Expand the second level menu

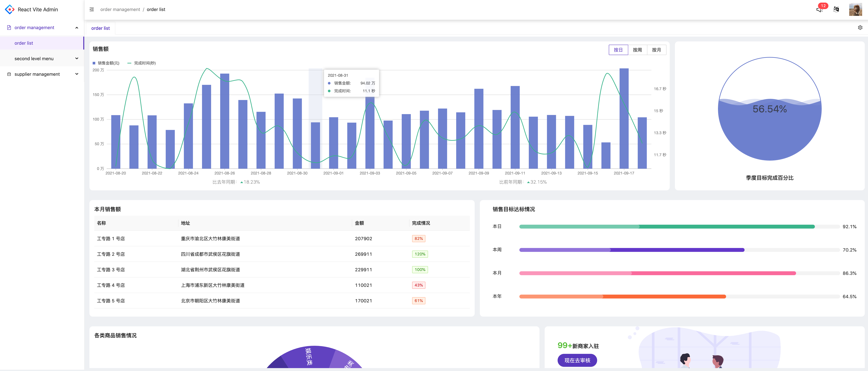pyautogui.click(x=77, y=59)
